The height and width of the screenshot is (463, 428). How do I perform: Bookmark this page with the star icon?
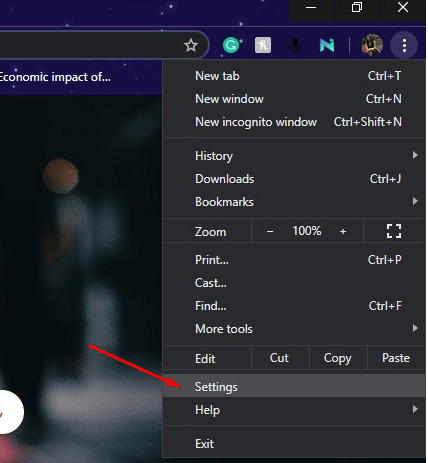pos(191,45)
